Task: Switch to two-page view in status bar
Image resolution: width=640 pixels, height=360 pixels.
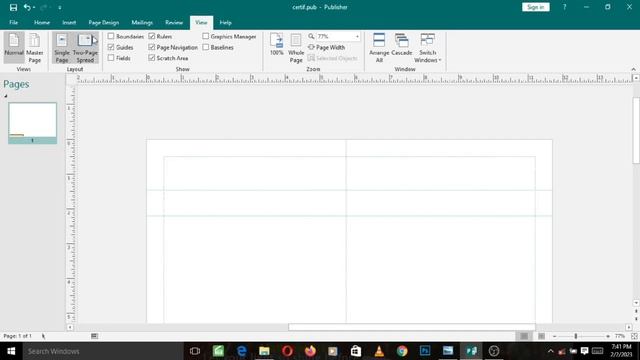Action: 541,336
